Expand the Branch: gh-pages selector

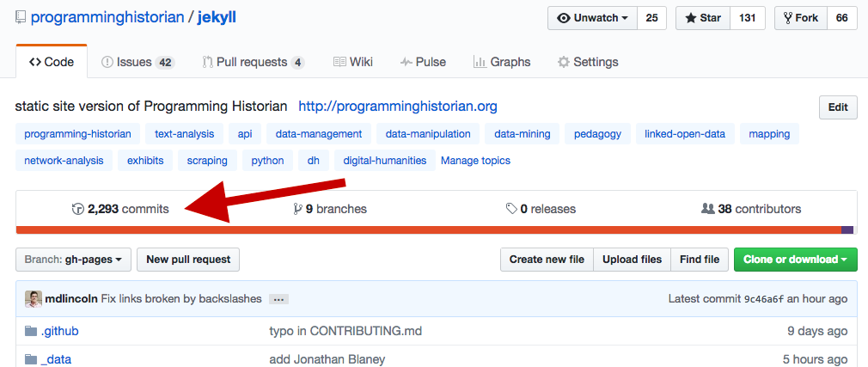(73, 260)
